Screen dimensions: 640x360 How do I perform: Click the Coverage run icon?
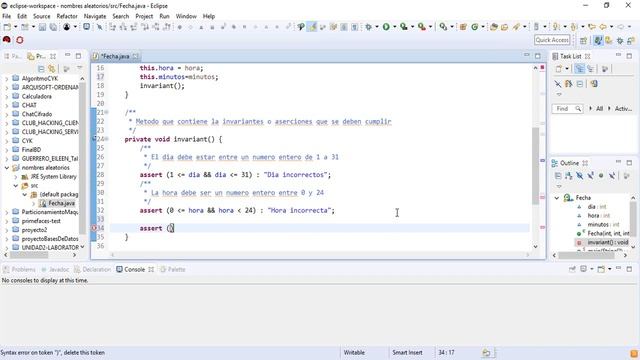(x=403, y=27)
